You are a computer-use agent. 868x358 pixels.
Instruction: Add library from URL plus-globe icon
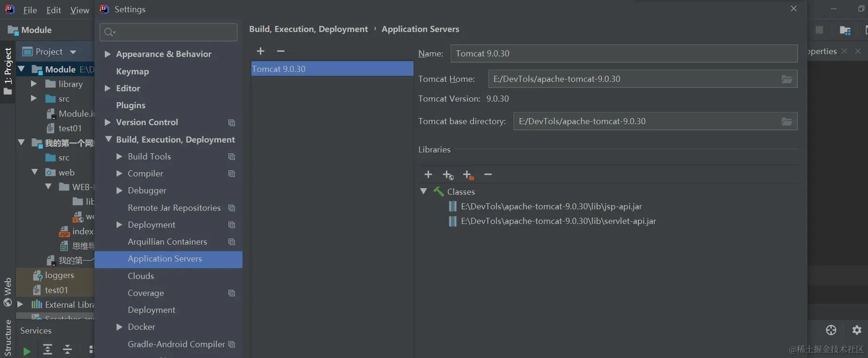(448, 175)
